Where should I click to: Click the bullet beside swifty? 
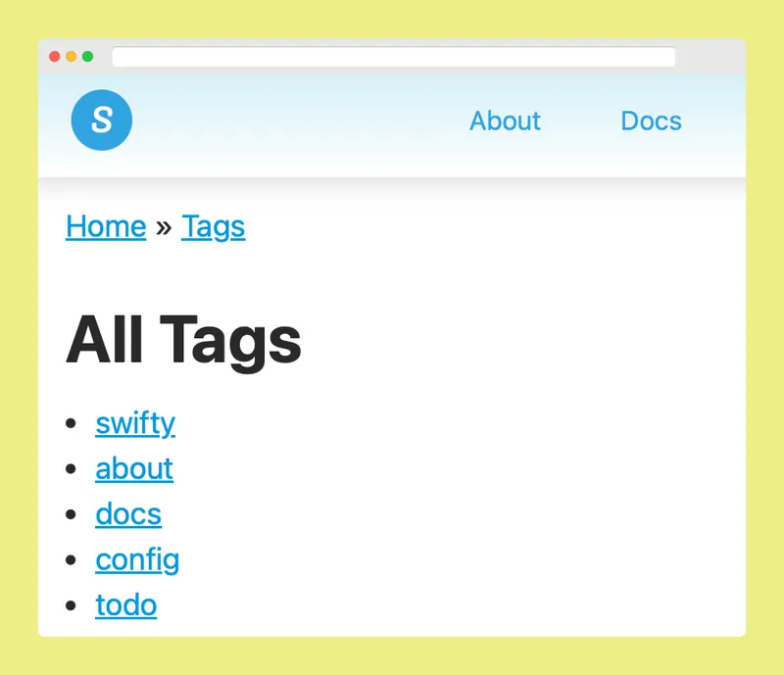point(70,424)
